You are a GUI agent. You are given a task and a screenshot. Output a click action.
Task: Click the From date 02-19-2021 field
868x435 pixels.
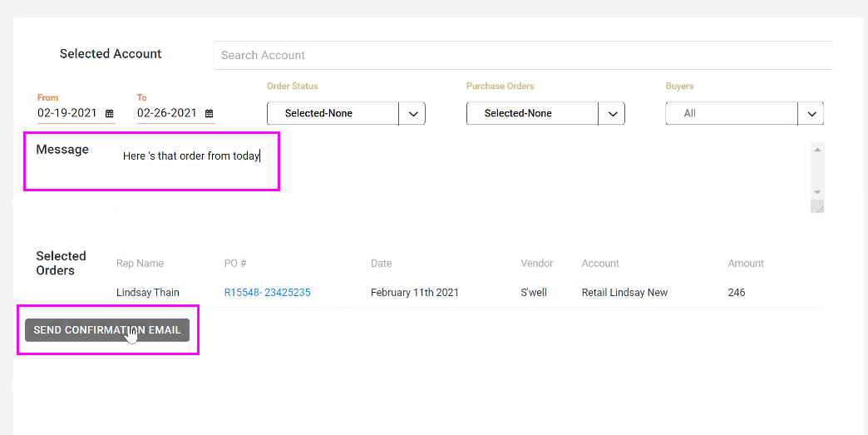(x=67, y=113)
